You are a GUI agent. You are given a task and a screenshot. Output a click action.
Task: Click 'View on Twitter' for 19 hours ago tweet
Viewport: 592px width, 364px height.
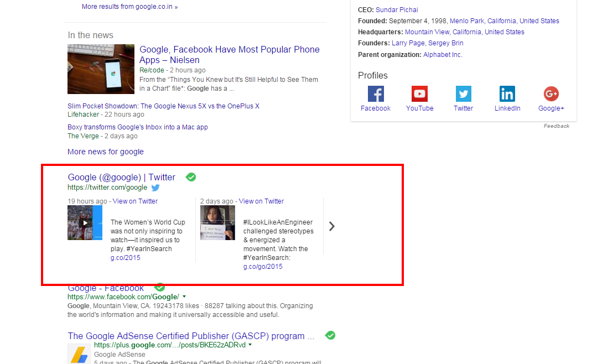pyautogui.click(x=135, y=201)
